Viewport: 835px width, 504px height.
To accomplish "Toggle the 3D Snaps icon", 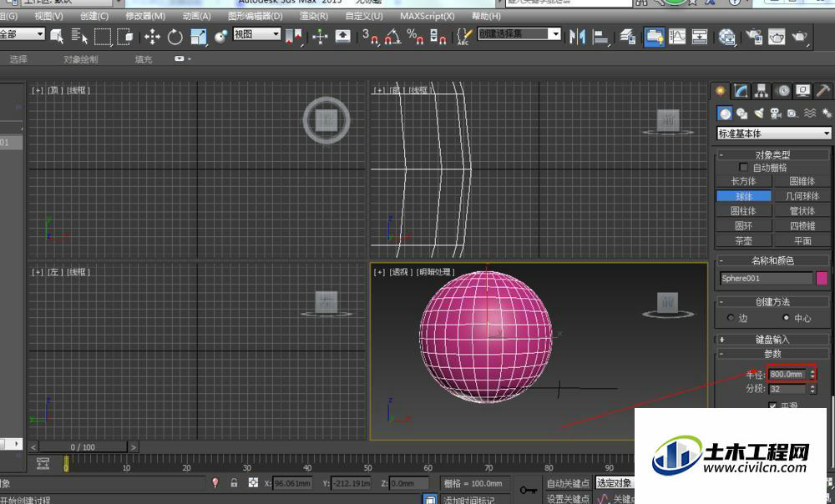I will tap(370, 37).
